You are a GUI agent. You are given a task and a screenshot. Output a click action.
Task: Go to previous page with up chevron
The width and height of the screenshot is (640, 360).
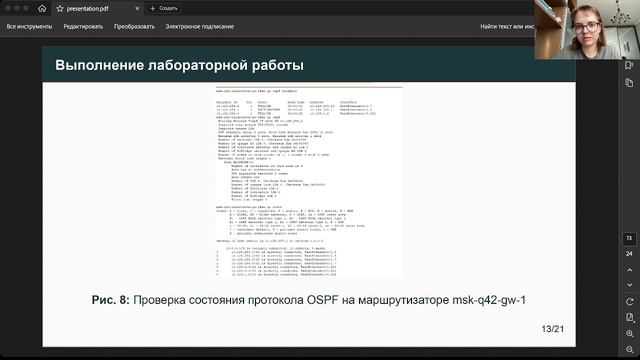[629, 270]
